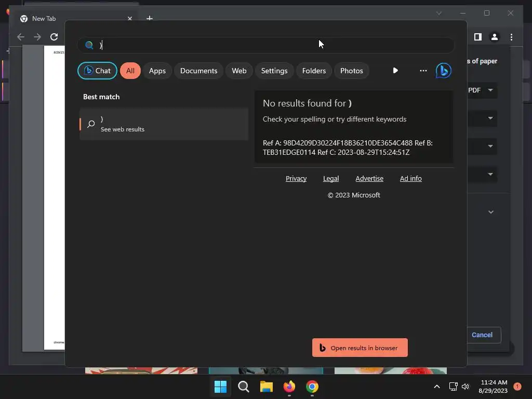Viewport: 532px width, 399px height.
Task: Filter search results by Photos
Action: (352, 71)
